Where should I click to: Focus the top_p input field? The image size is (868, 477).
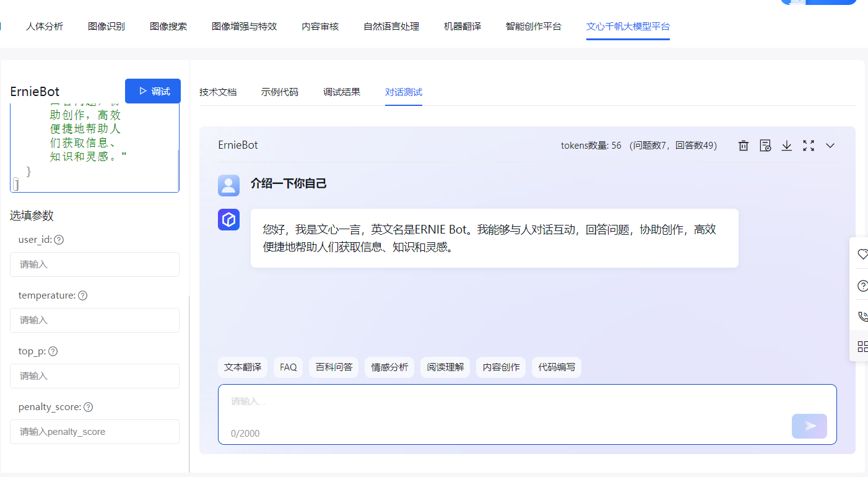pyautogui.click(x=95, y=376)
